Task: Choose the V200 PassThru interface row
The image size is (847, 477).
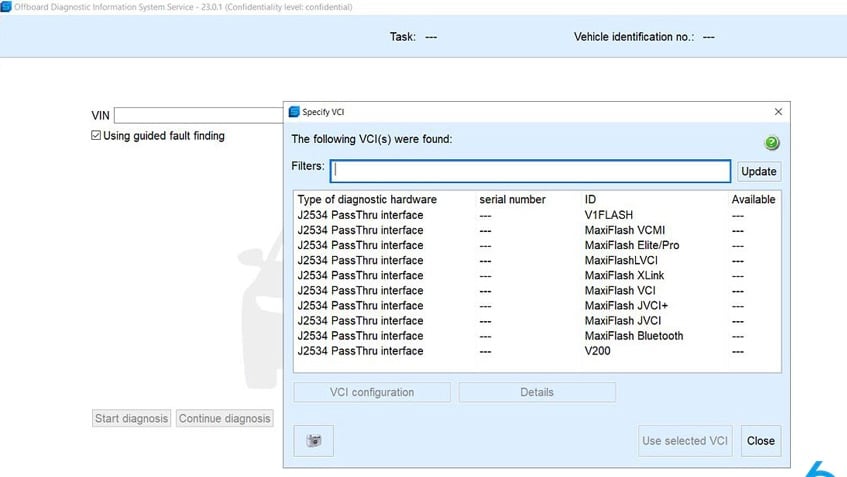Action: (536, 351)
